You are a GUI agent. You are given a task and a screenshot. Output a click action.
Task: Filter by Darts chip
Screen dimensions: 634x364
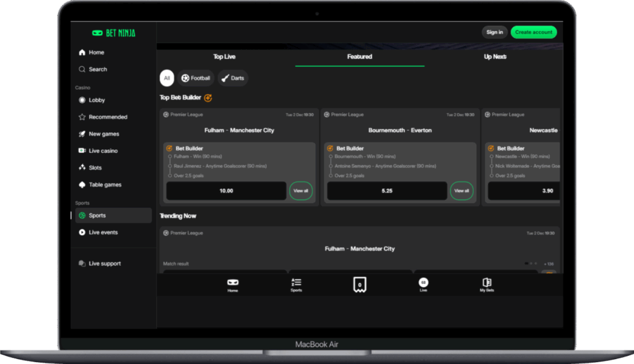[233, 78]
